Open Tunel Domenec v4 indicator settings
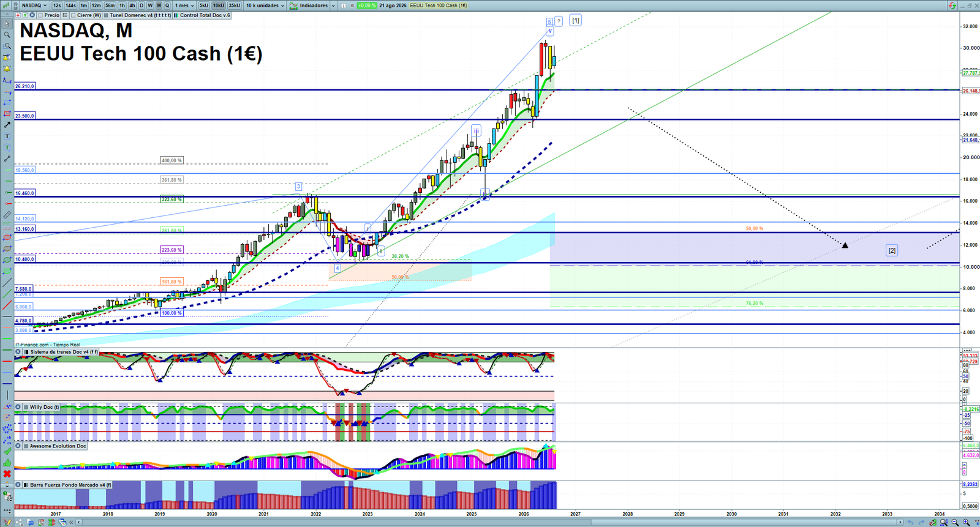 click(x=138, y=15)
